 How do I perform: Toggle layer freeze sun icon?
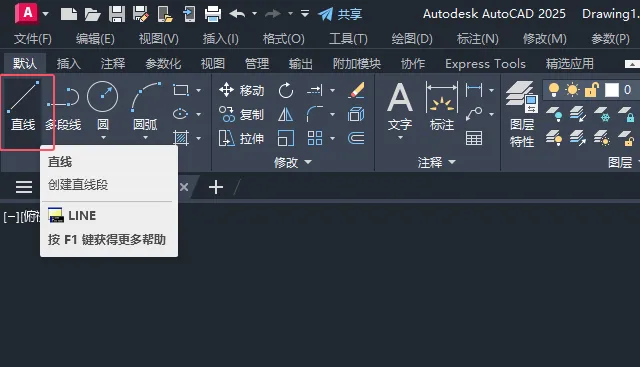pyautogui.click(x=572, y=90)
